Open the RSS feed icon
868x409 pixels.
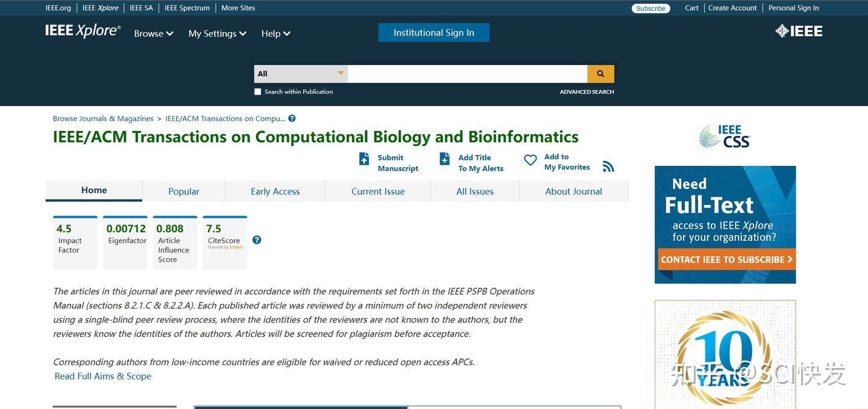point(608,166)
